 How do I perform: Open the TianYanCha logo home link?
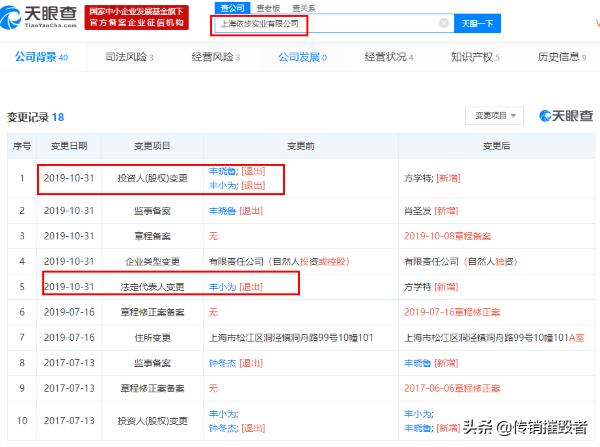[38, 17]
